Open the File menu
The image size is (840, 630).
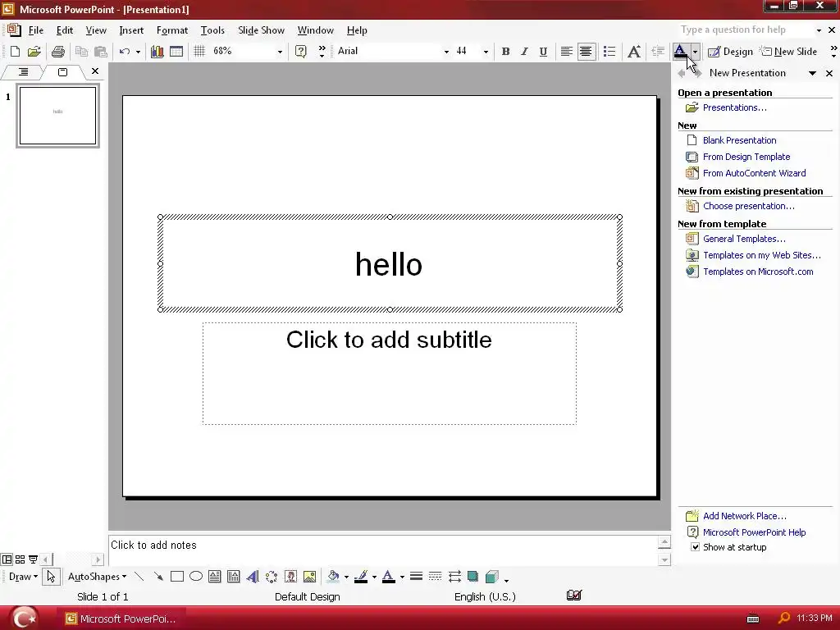[x=36, y=30]
